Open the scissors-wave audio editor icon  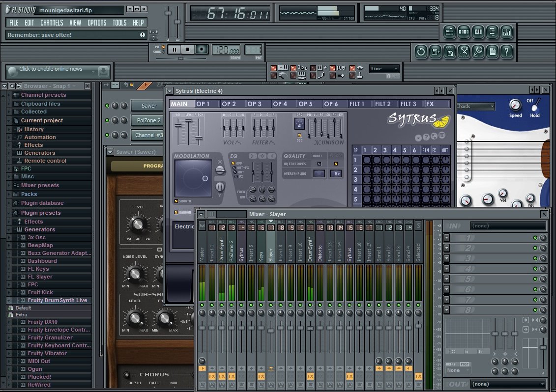464,52
